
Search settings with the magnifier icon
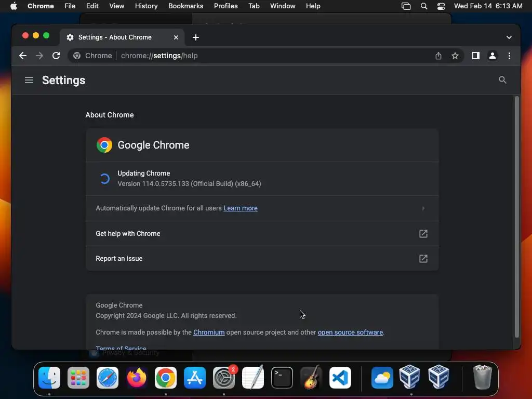click(502, 79)
